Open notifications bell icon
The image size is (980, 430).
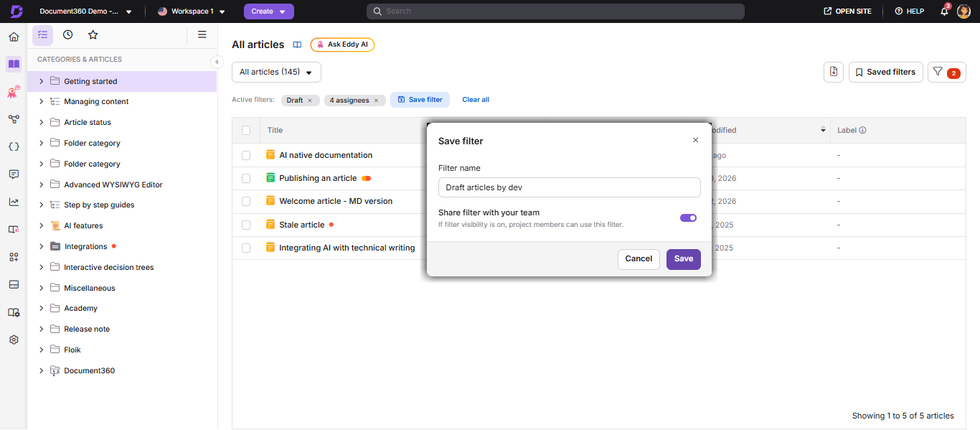(x=944, y=11)
